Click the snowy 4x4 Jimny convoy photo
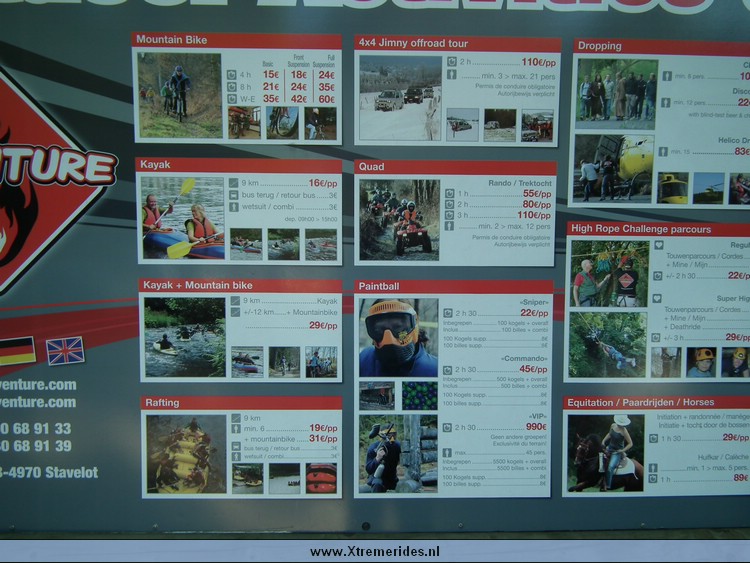Image resolution: width=750 pixels, height=563 pixels. tap(401, 98)
